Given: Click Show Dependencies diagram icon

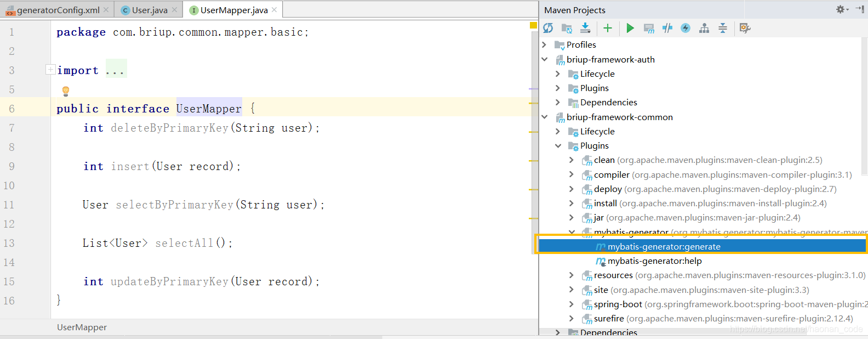Looking at the screenshot, I should (704, 28).
